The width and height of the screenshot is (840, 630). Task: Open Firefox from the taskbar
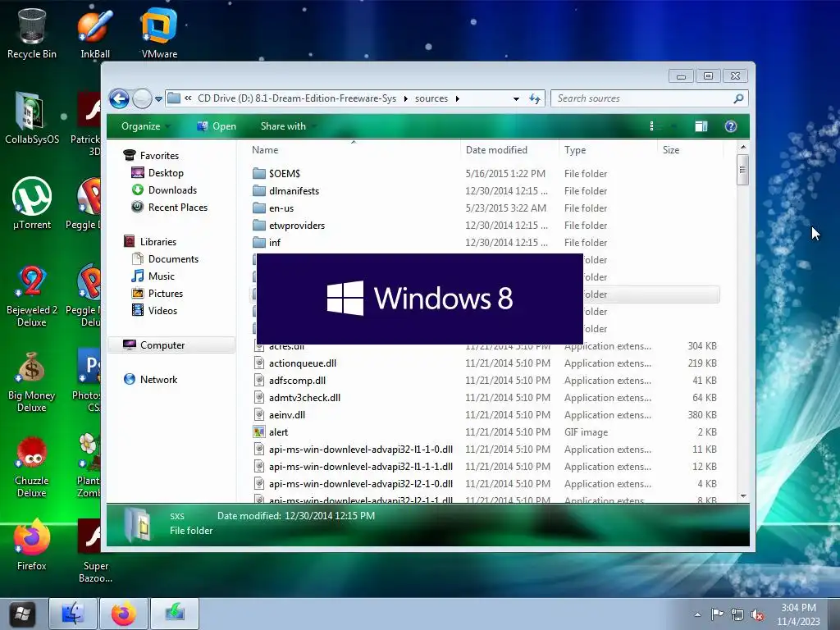point(123,614)
